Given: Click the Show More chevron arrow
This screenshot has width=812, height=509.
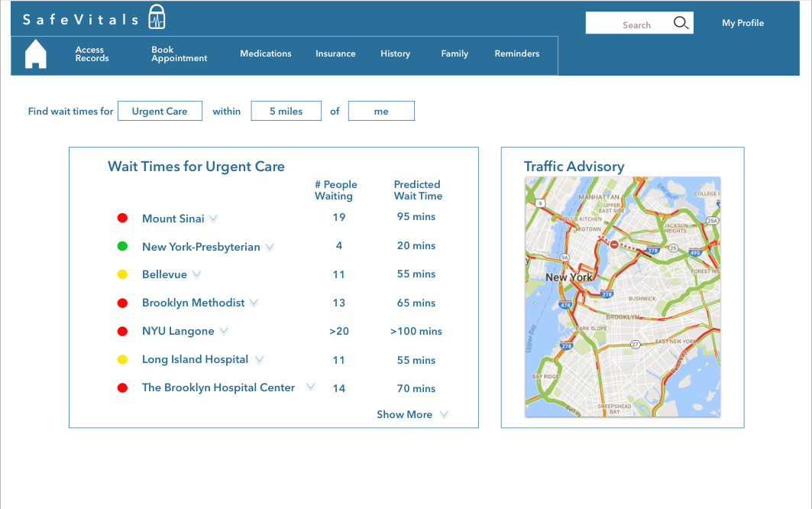Looking at the screenshot, I should coord(444,414).
